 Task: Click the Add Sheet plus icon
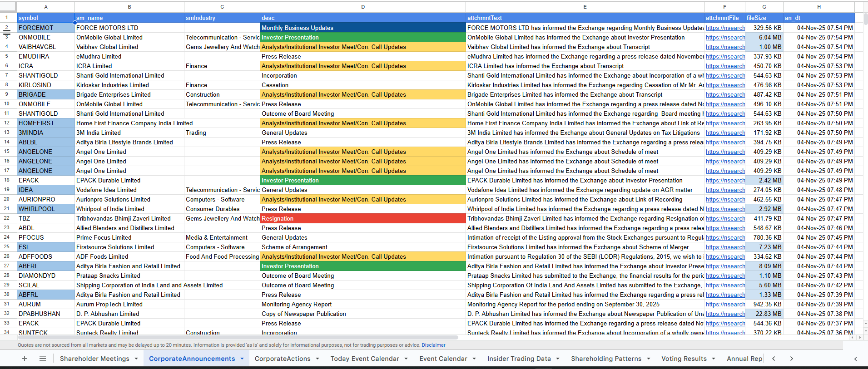[x=25, y=359]
